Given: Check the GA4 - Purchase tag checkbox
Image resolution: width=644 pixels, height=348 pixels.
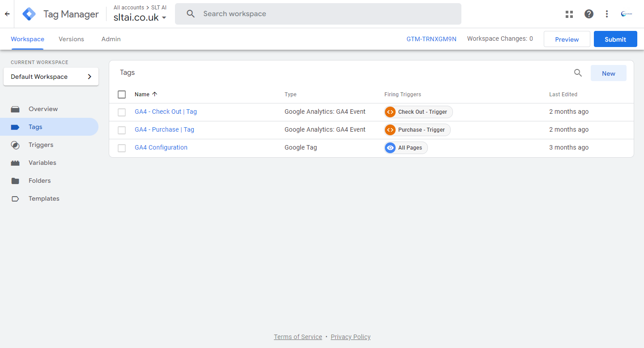Looking at the screenshot, I should [122, 130].
